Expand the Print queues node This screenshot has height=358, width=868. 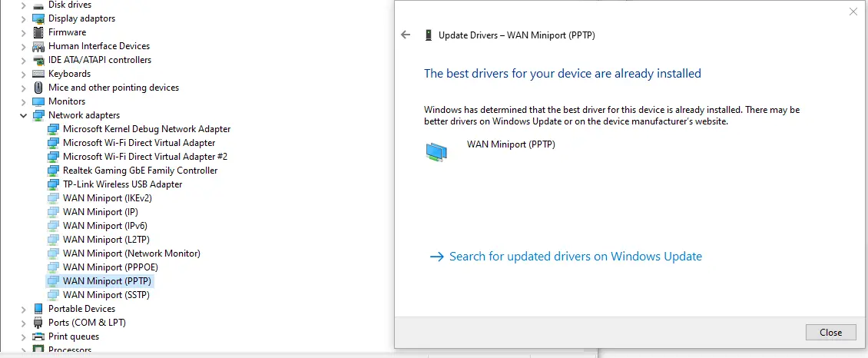coord(23,336)
